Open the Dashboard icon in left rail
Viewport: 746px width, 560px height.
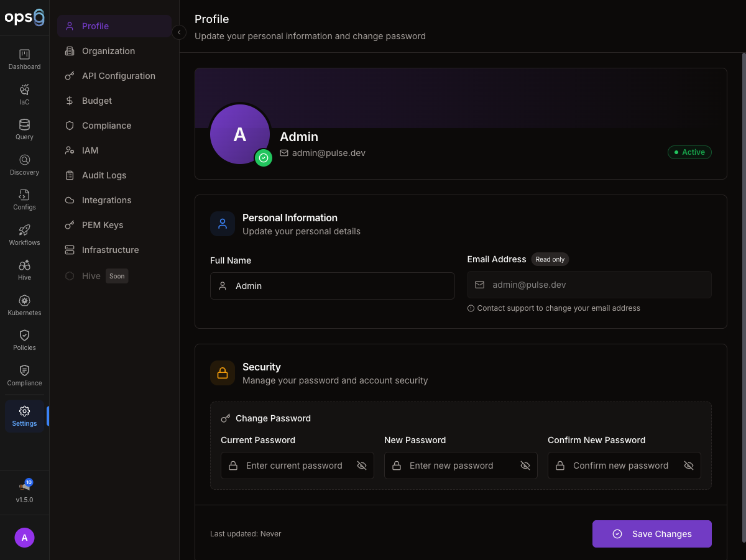pos(24,55)
